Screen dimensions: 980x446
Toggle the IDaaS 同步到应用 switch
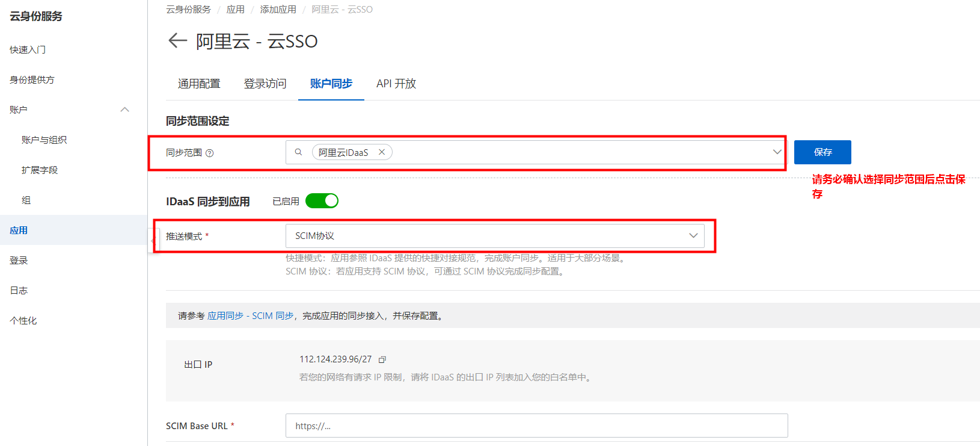pos(322,201)
